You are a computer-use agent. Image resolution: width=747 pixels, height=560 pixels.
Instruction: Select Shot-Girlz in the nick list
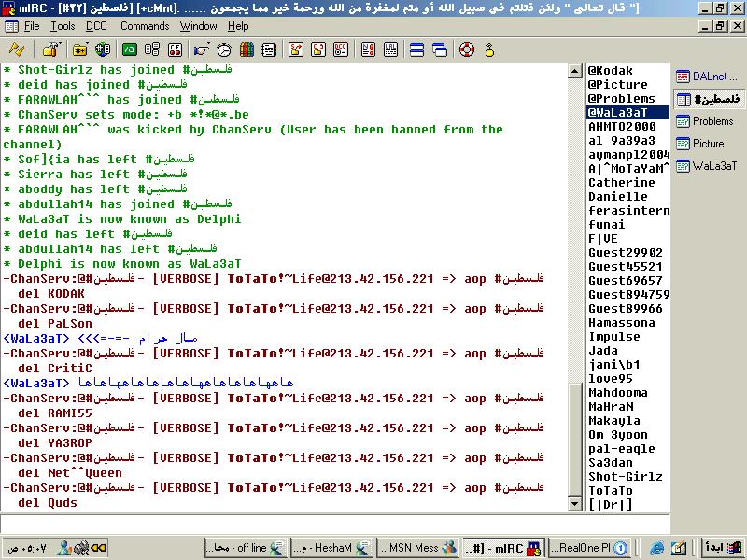(x=627, y=477)
